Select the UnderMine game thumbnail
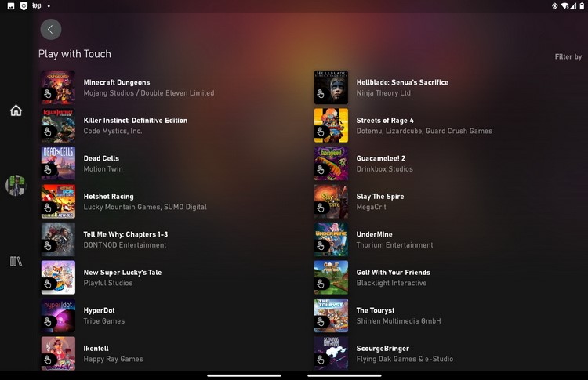This screenshot has height=380, width=588. (331, 240)
